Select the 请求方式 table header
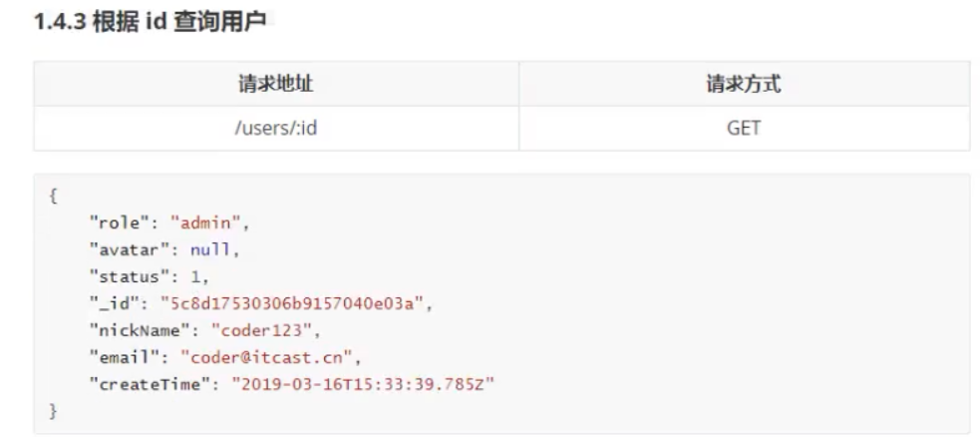This screenshot has height=437, width=980. 744,84
